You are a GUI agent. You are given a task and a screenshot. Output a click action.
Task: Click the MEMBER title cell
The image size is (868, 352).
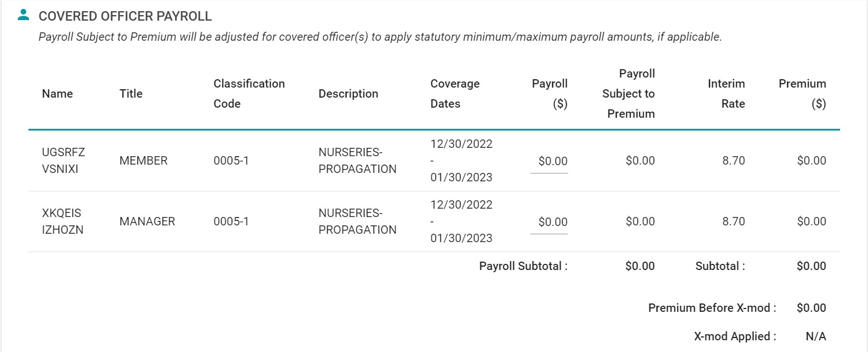143,161
